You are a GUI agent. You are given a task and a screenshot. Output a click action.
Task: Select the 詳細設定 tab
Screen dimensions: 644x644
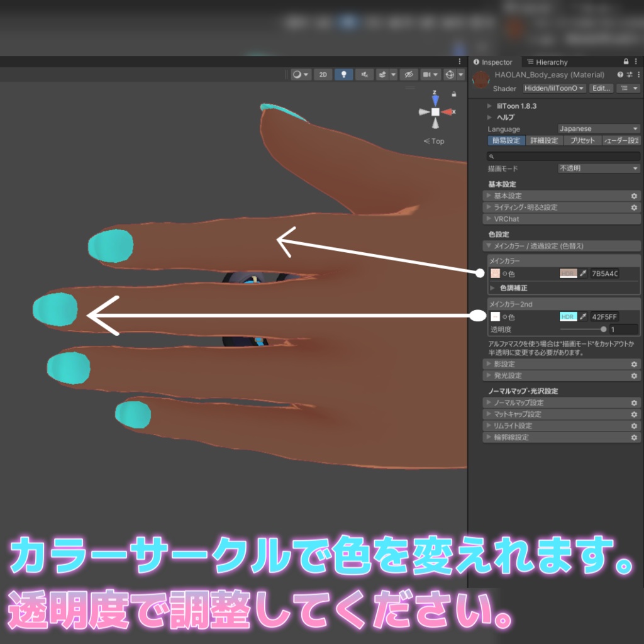point(544,141)
